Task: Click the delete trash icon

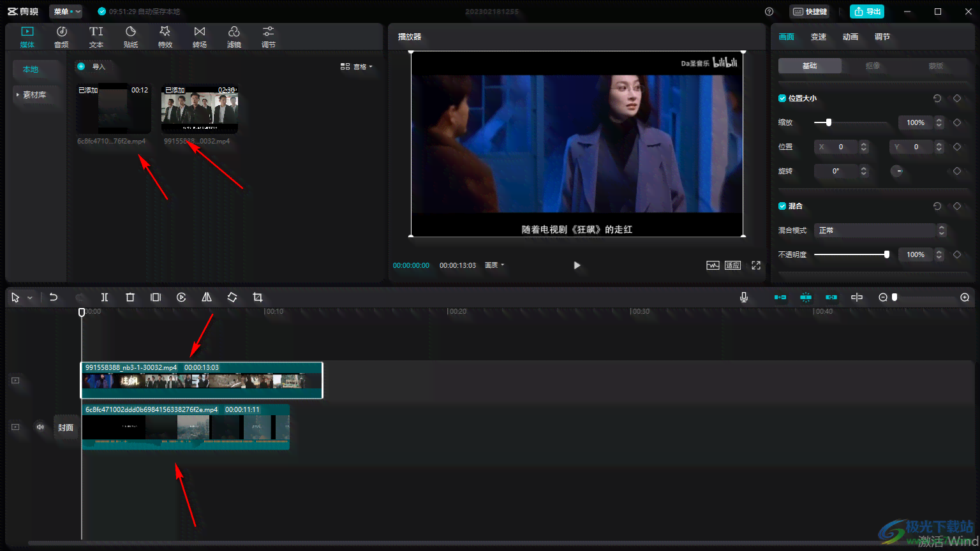Action: [x=130, y=297]
